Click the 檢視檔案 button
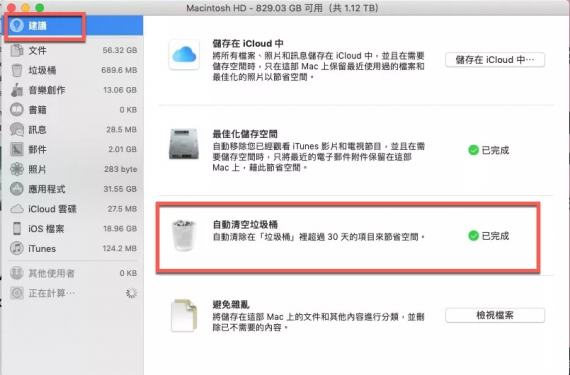 (x=495, y=315)
